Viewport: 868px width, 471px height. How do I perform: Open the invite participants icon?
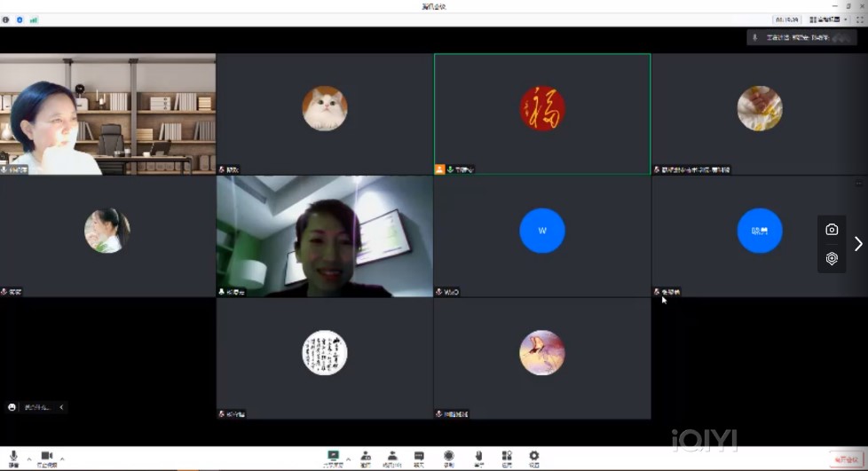point(365,456)
